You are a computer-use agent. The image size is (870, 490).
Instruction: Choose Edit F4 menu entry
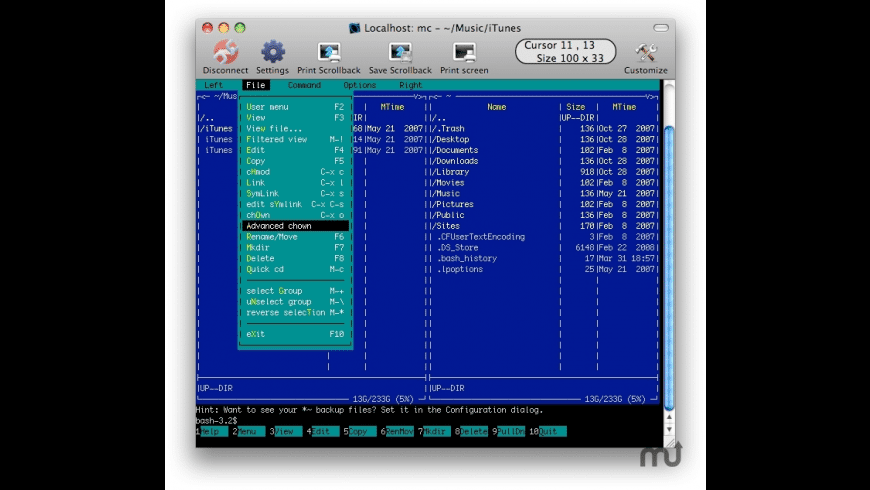(295, 150)
